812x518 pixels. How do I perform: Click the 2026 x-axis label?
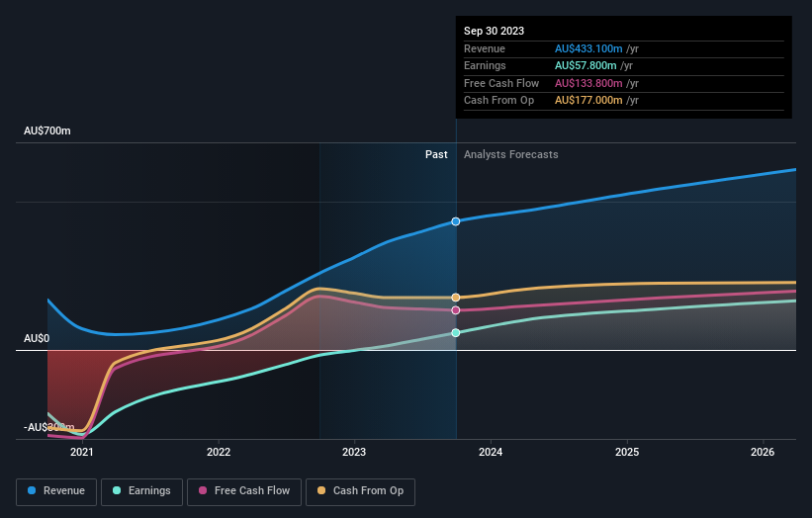click(763, 452)
